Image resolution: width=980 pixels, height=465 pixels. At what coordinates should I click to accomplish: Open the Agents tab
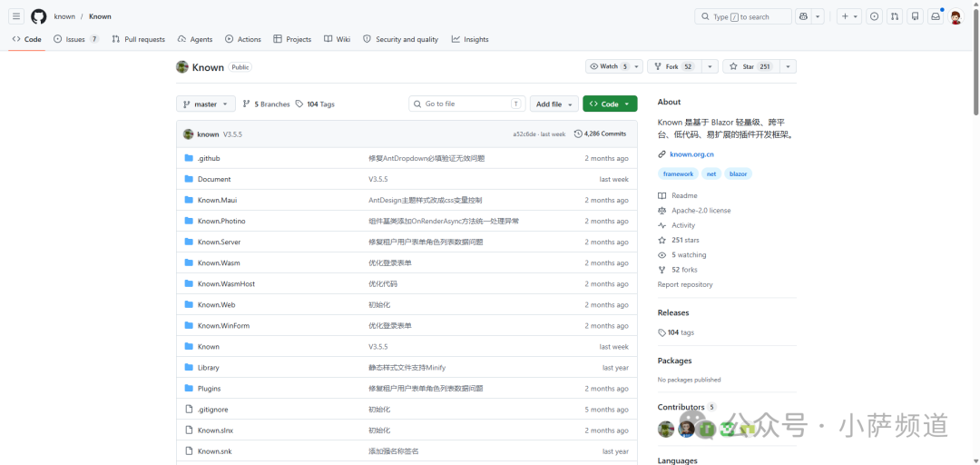pos(195,39)
